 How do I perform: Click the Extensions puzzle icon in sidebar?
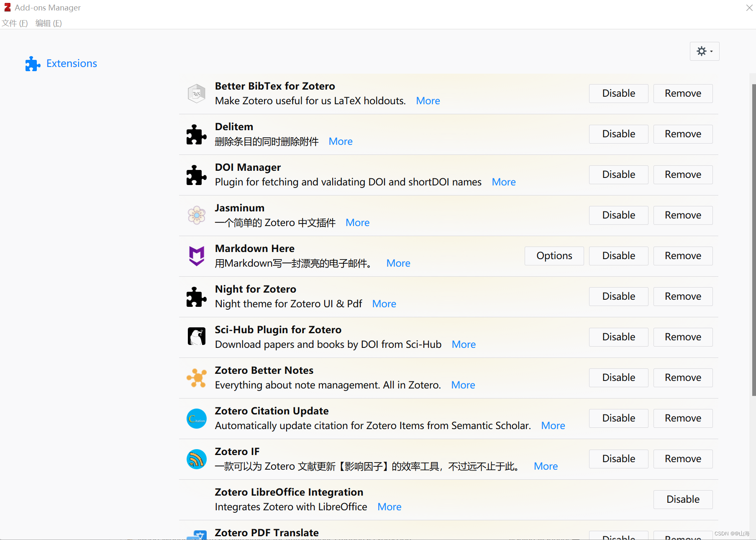click(33, 64)
